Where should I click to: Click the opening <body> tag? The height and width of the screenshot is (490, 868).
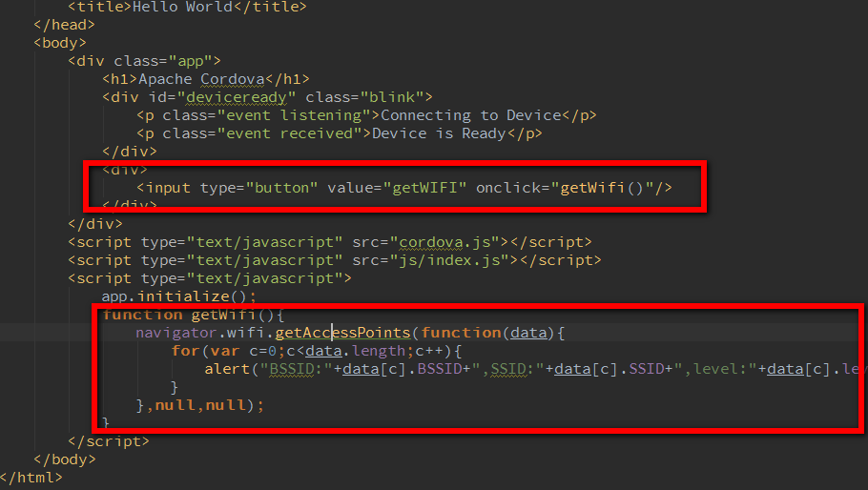pyautogui.click(x=60, y=43)
